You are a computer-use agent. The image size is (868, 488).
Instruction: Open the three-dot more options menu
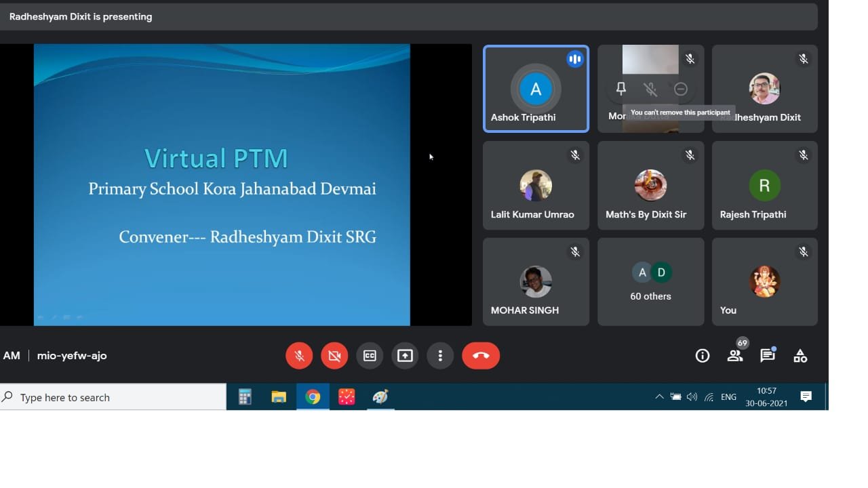[440, 356]
